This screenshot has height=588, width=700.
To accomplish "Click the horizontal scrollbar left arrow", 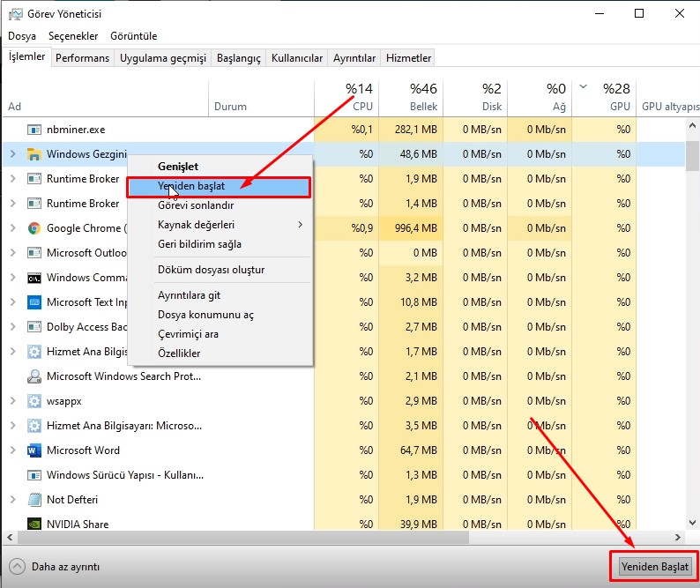I will (10, 537).
